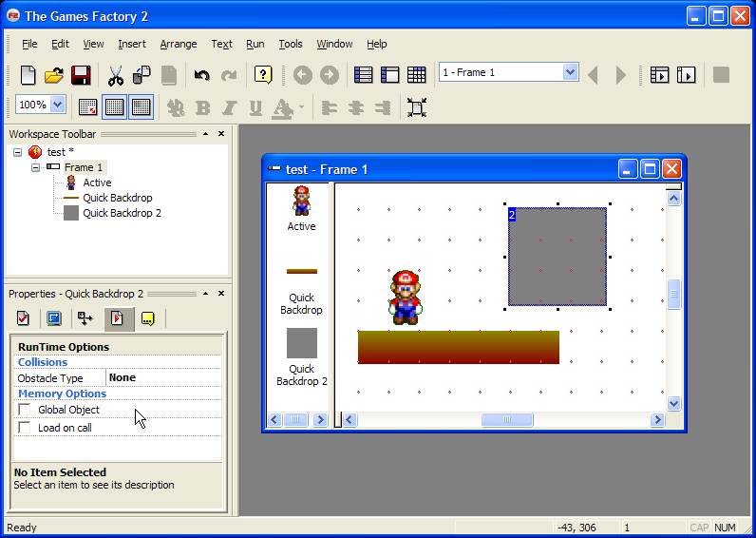Open the Storyboard Editor icon
756x538 pixels.
click(x=363, y=75)
